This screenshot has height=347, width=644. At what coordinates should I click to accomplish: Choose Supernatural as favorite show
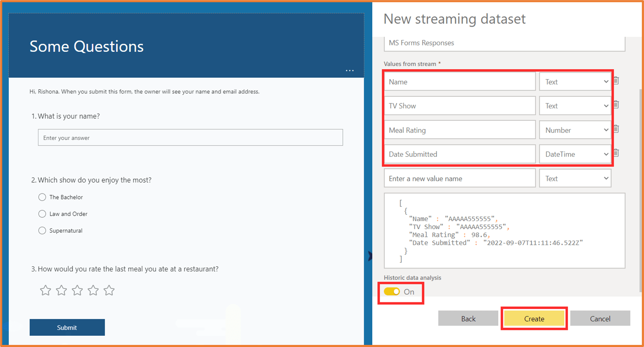pyautogui.click(x=42, y=230)
